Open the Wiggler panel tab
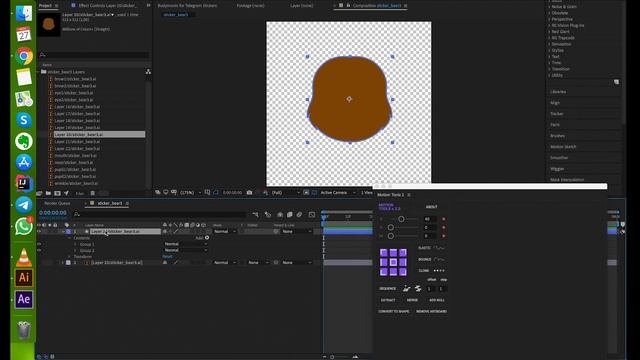This screenshot has width=640, height=360. [557, 169]
